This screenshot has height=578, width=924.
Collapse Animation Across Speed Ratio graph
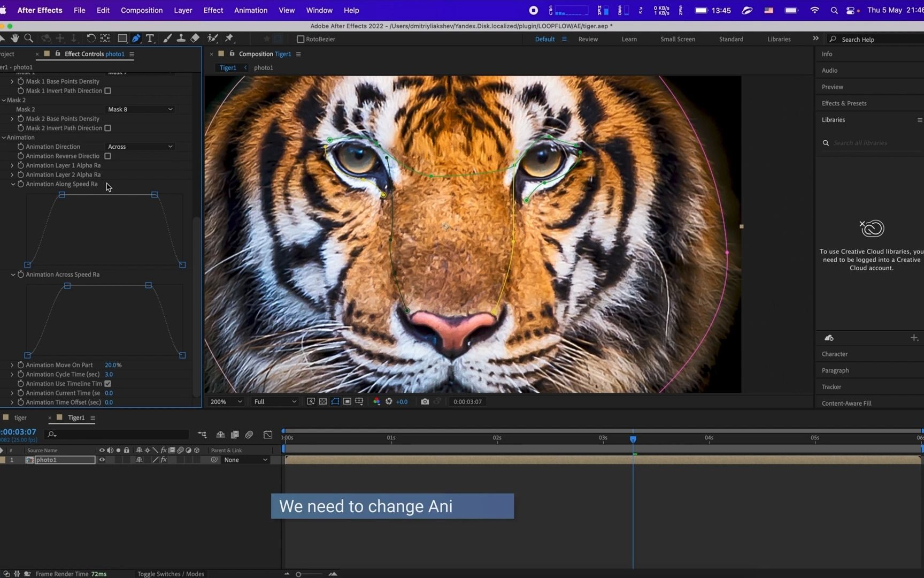coord(13,275)
